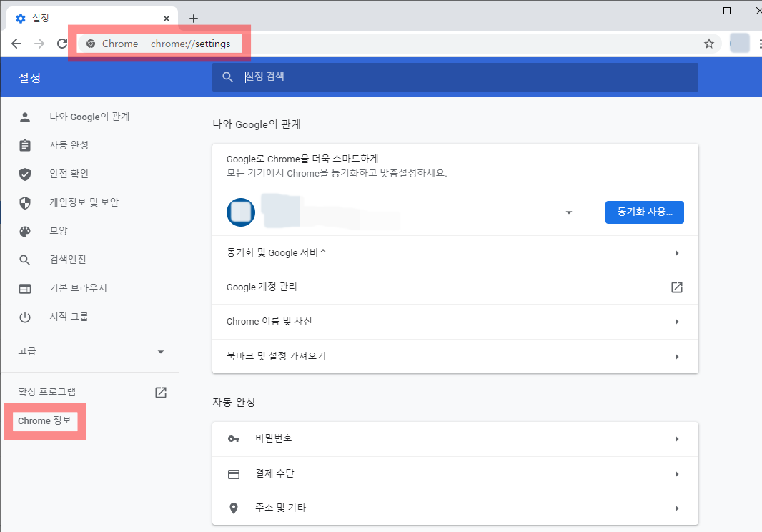Screen dimensions: 762x532
Task: Open Chrome 이름 및 사진 row
Action: 455,322
